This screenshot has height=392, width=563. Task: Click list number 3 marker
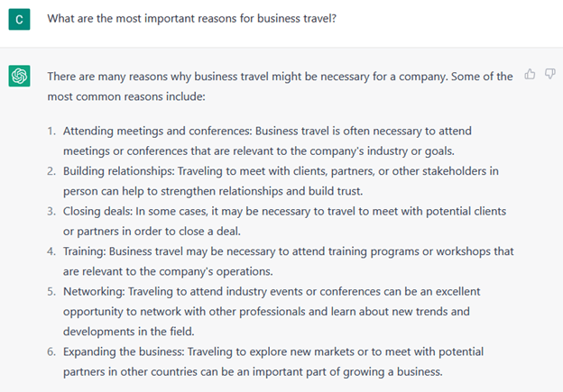(51, 210)
